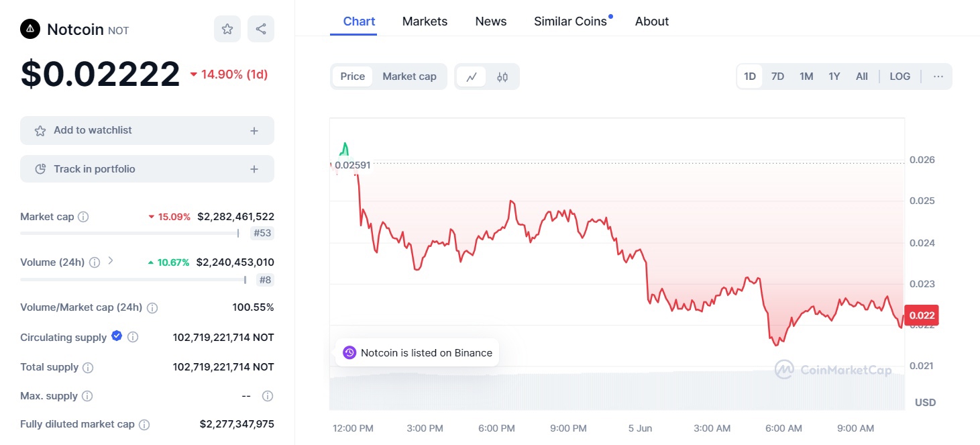Click the Market cap rank progress bar

point(129,234)
